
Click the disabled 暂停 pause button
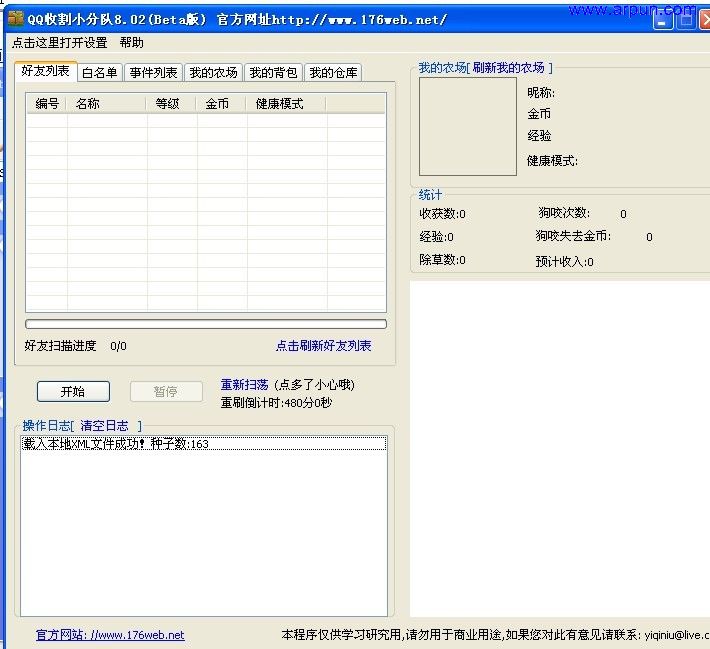coord(166,391)
